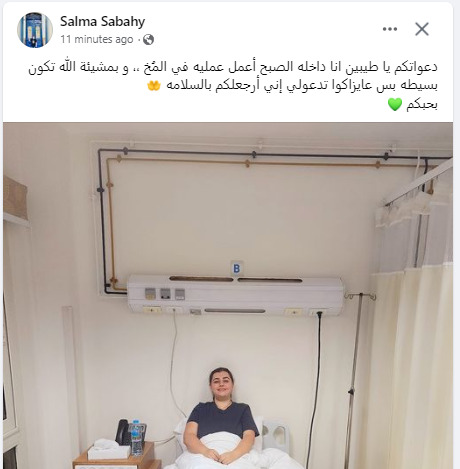Image resolution: width=460 pixels, height=469 pixels.
Task: Close the post viewer with X
Action: [422, 29]
